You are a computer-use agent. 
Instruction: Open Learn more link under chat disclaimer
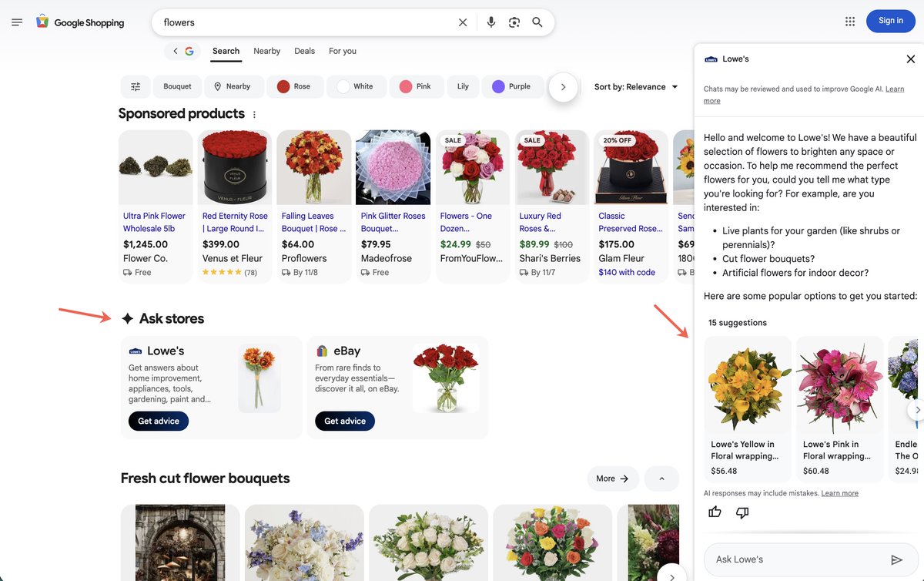click(x=803, y=95)
